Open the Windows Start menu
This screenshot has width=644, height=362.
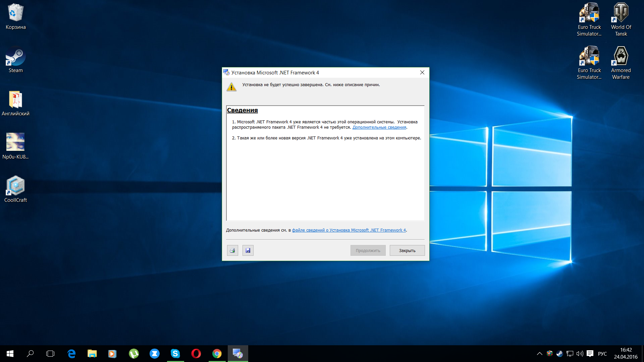[10, 354]
